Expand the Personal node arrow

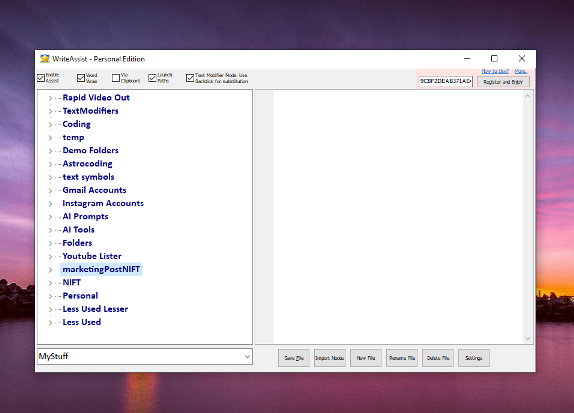(50, 296)
